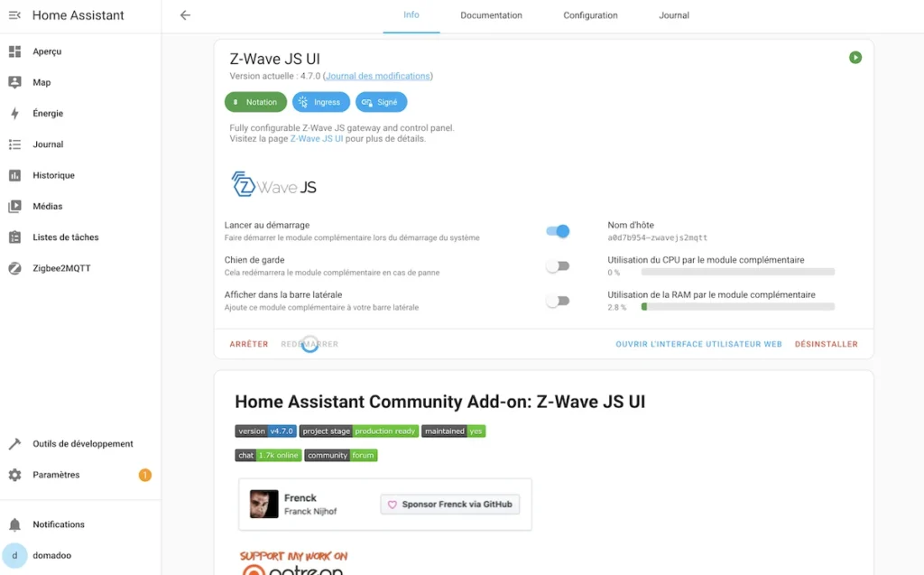The height and width of the screenshot is (575, 924).
Task: Click the 2.8 % RAM value
Action: coord(616,307)
